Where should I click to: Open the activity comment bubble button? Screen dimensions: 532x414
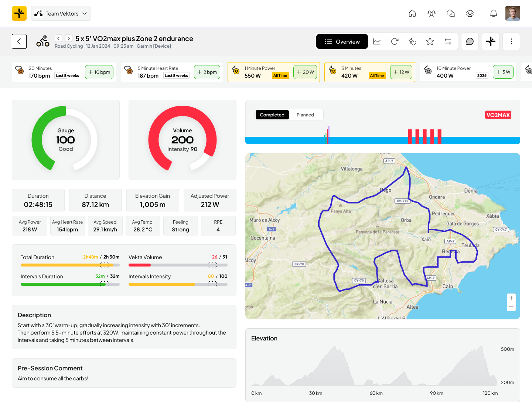click(x=470, y=41)
